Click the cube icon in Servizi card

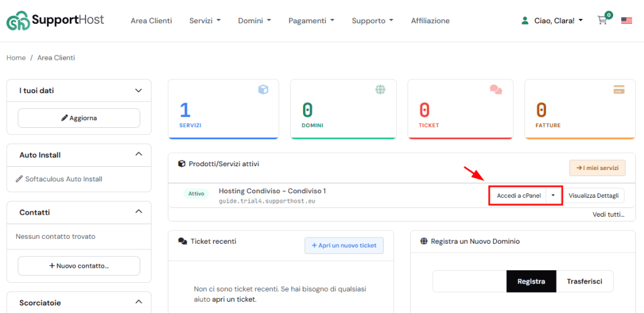(x=264, y=89)
